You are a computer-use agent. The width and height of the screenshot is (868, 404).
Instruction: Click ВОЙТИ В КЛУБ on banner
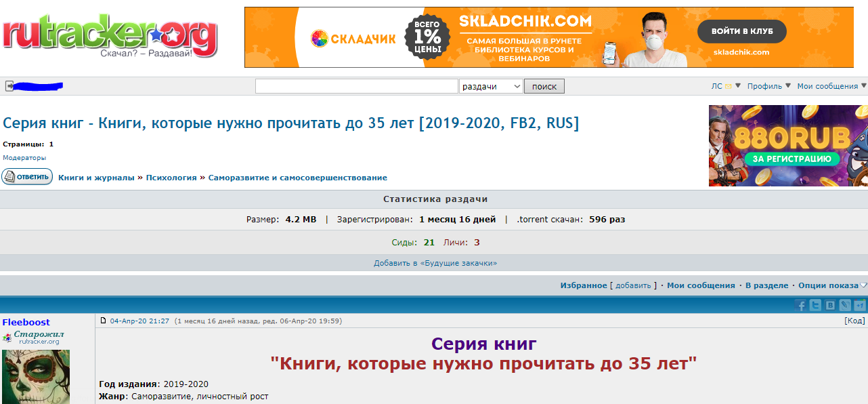pyautogui.click(x=742, y=31)
